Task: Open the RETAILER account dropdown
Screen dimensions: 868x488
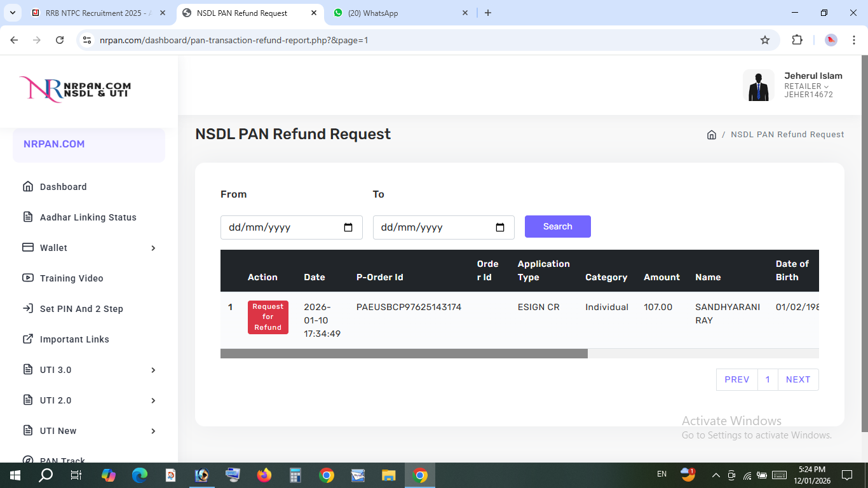Action: pyautogui.click(x=806, y=86)
